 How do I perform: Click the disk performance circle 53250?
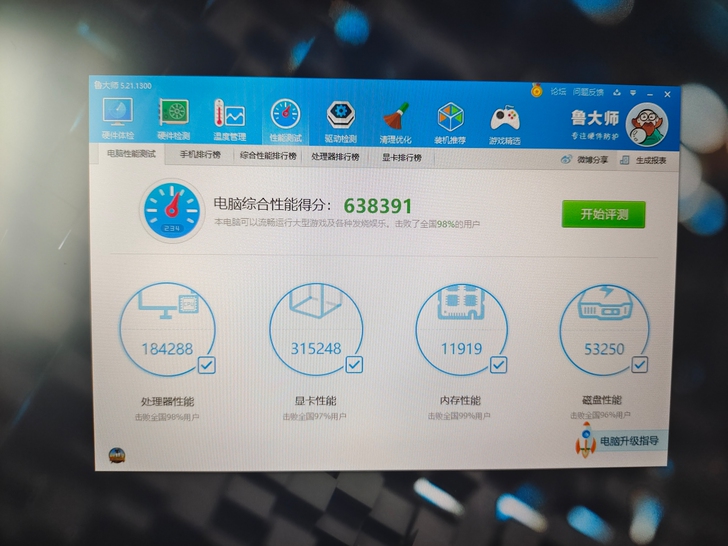click(604, 330)
